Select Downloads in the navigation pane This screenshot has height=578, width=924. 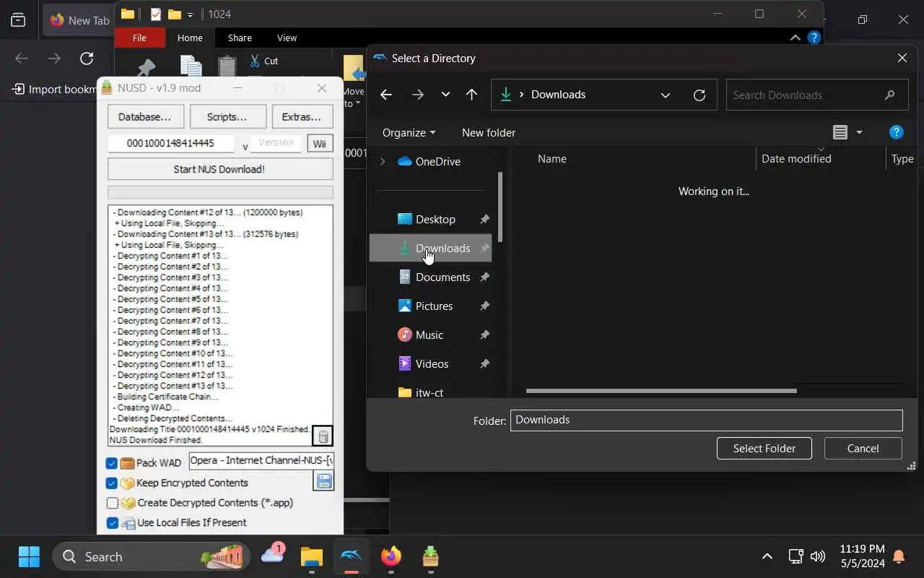point(431,248)
